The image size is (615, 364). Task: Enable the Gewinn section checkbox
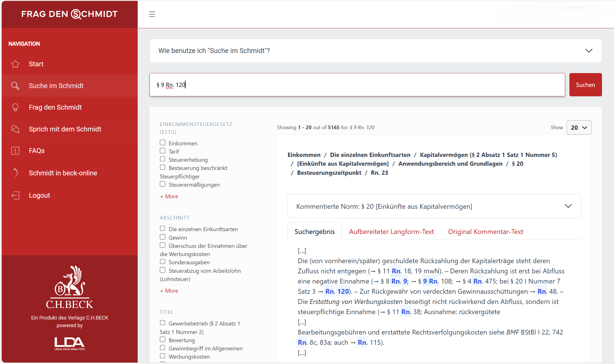pos(163,237)
